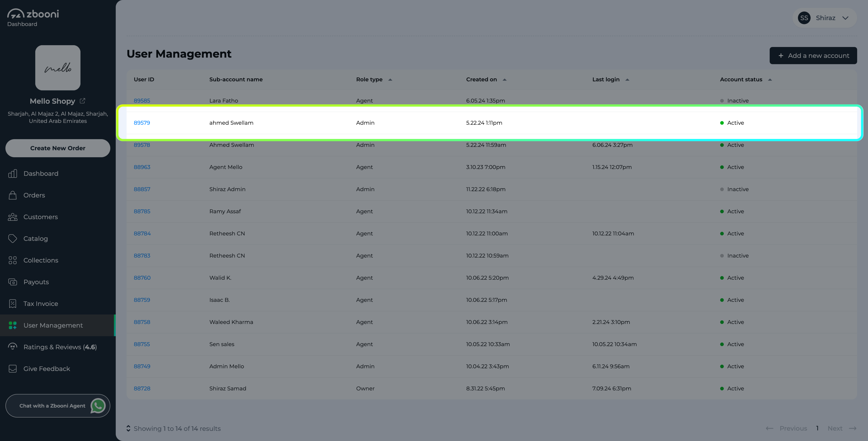Click the Orders bag icon
868x441 pixels.
click(13, 195)
